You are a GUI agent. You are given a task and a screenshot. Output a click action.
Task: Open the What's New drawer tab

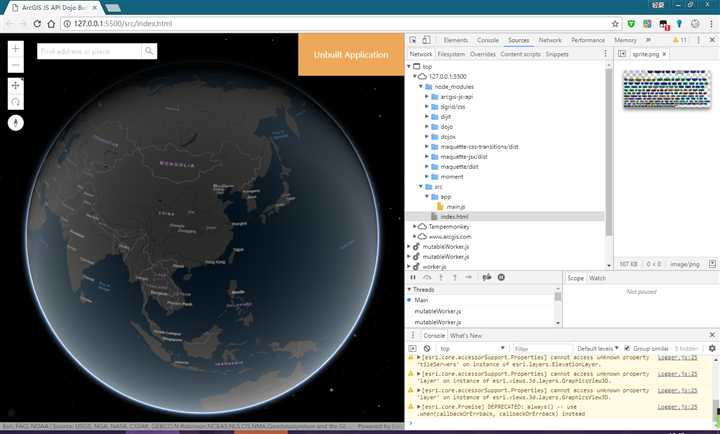pyautogui.click(x=466, y=335)
